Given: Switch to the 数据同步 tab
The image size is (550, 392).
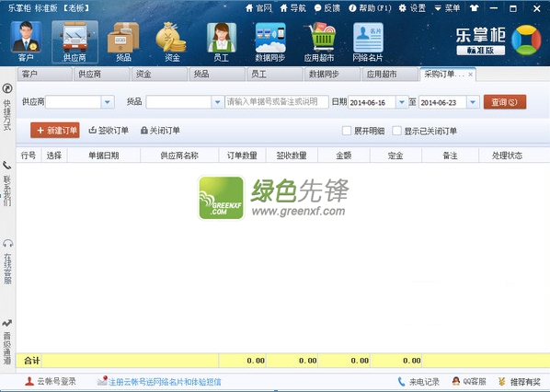Looking at the screenshot, I should click(x=333, y=75).
